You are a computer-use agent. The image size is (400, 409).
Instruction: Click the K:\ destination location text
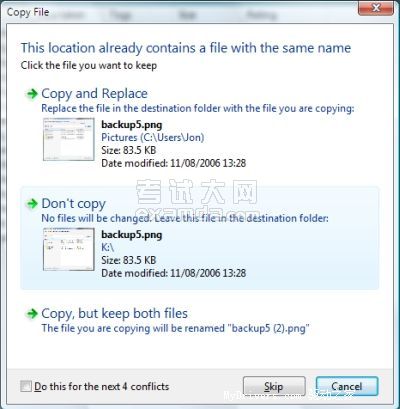[x=108, y=247]
